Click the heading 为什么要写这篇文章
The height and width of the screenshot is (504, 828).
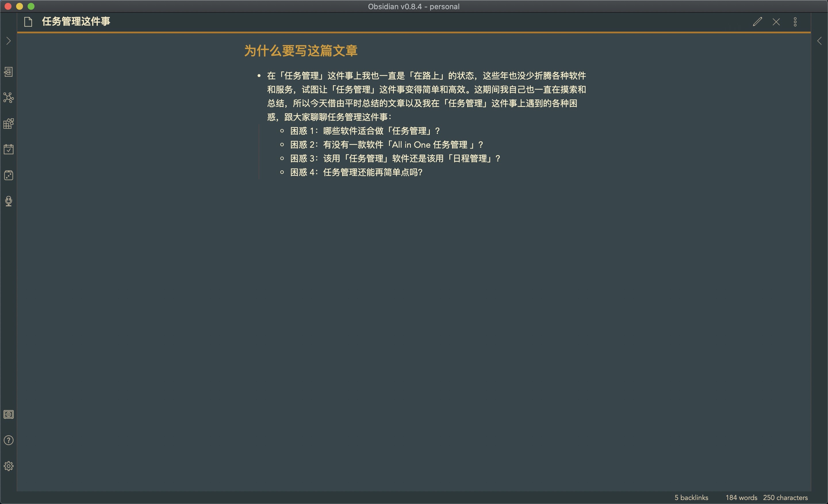[300, 51]
